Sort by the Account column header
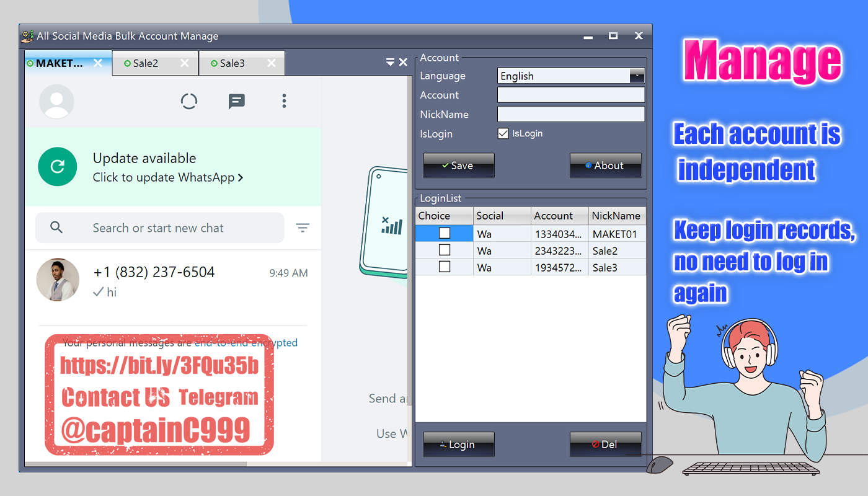This screenshot has height=496, width=868. (x=560, y=216)
